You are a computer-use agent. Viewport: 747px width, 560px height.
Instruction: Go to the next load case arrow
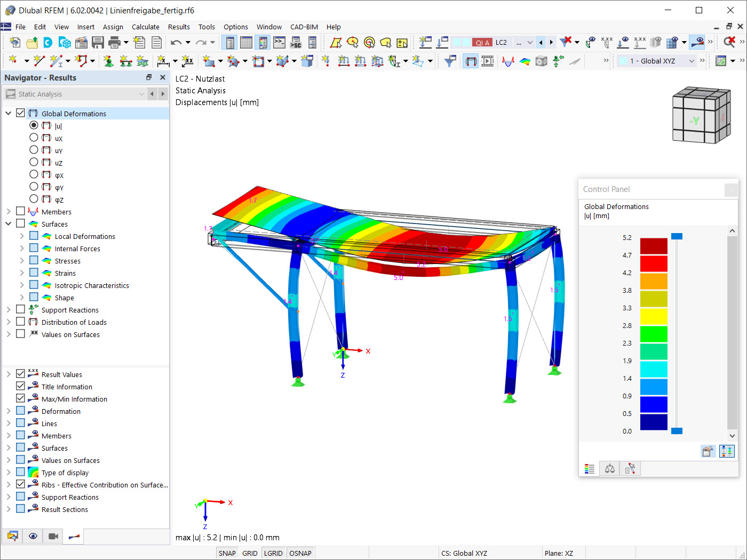pyautogui.click(x=551, y=42)
